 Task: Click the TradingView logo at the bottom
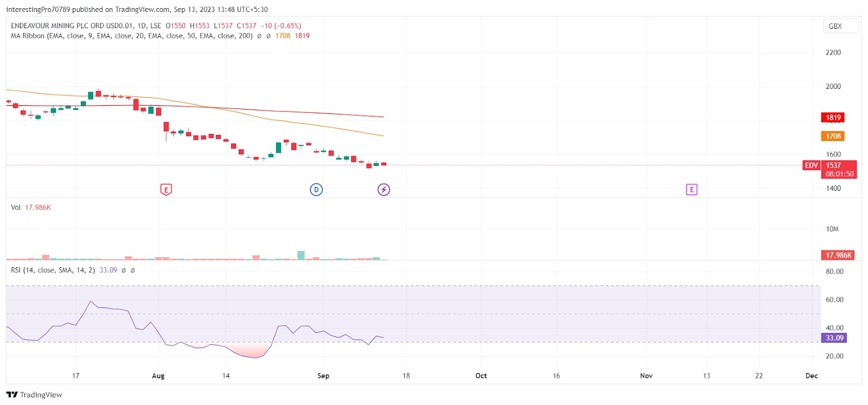coord(34,395)
